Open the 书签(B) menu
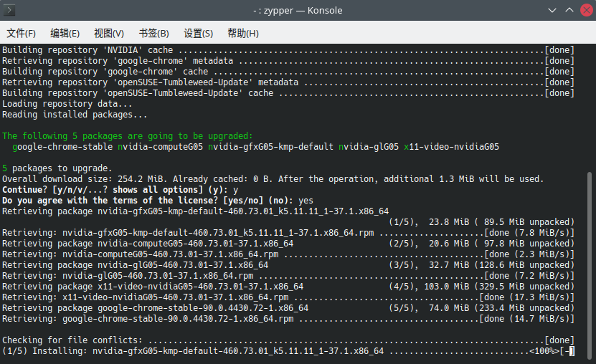 click(154, 34)
